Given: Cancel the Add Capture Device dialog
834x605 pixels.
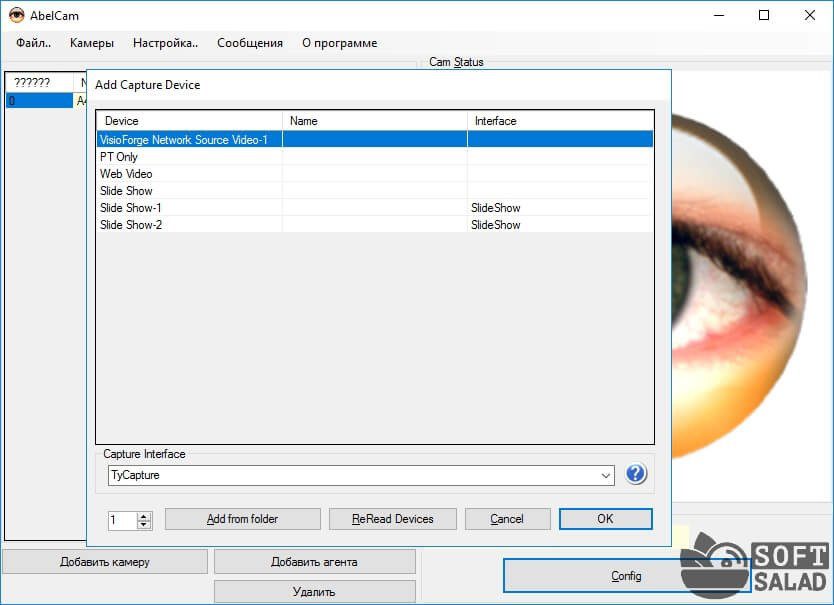Looking at the screenshot, I should pos(507,519).
